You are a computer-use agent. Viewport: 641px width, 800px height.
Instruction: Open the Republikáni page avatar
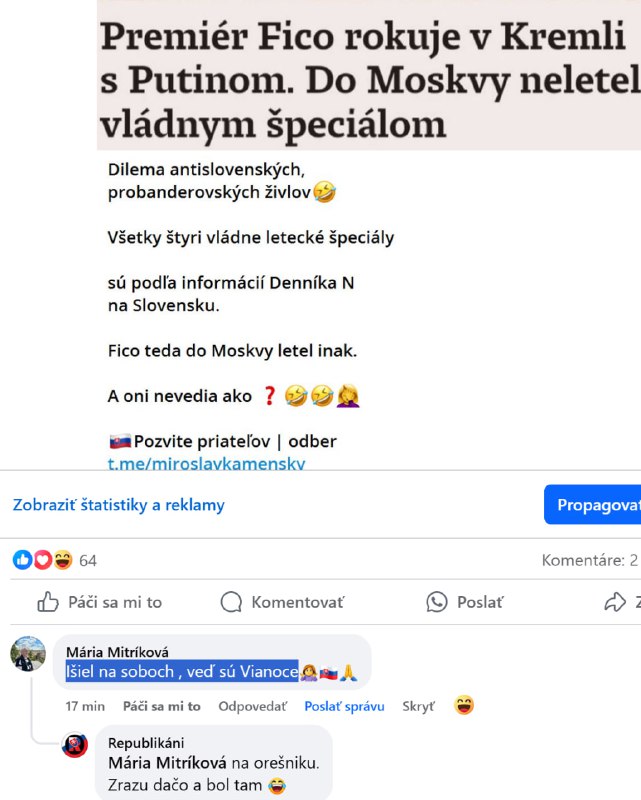point(75,745)
